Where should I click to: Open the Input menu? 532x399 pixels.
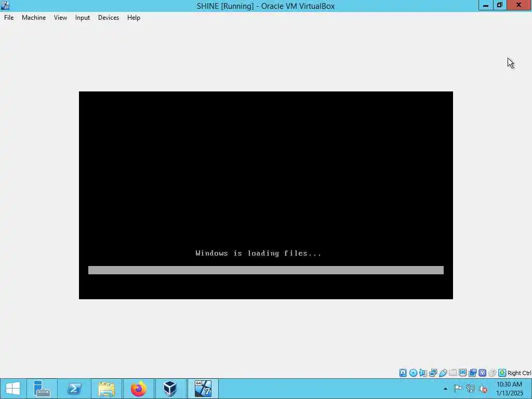pyautogui.click(x=83, y=18)
